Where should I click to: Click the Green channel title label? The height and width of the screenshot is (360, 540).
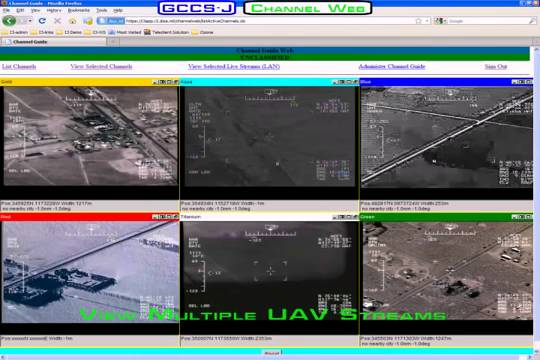(367, 217)
